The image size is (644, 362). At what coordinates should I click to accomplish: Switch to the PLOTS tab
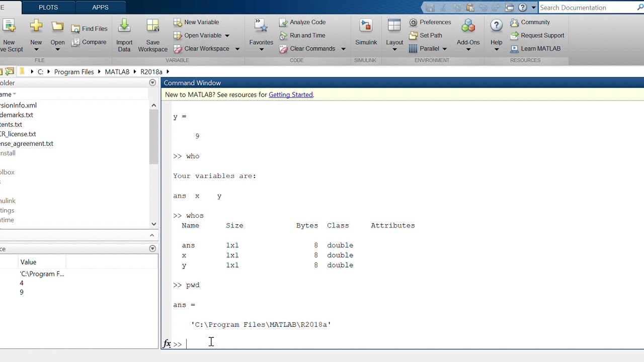[x=48, y=8]
